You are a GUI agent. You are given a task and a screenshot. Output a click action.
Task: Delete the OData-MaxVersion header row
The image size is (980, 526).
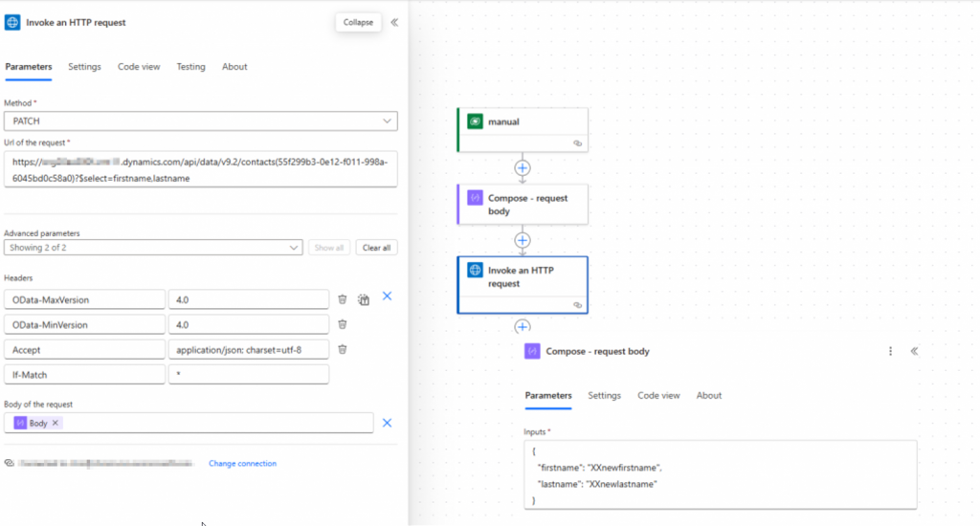tap(342, 299)
